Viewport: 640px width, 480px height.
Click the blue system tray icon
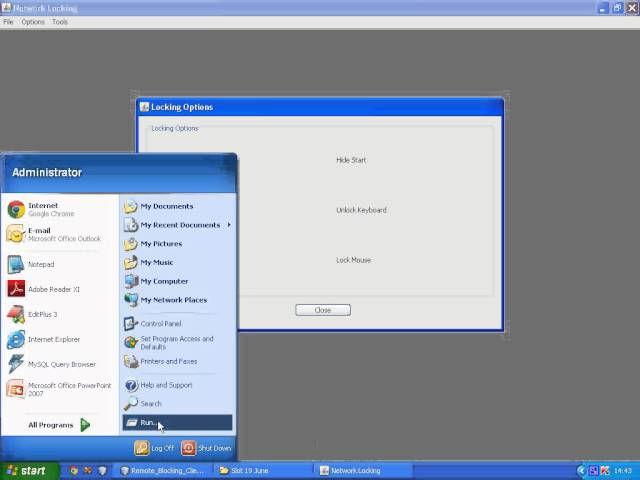click(x=593, y=471)
